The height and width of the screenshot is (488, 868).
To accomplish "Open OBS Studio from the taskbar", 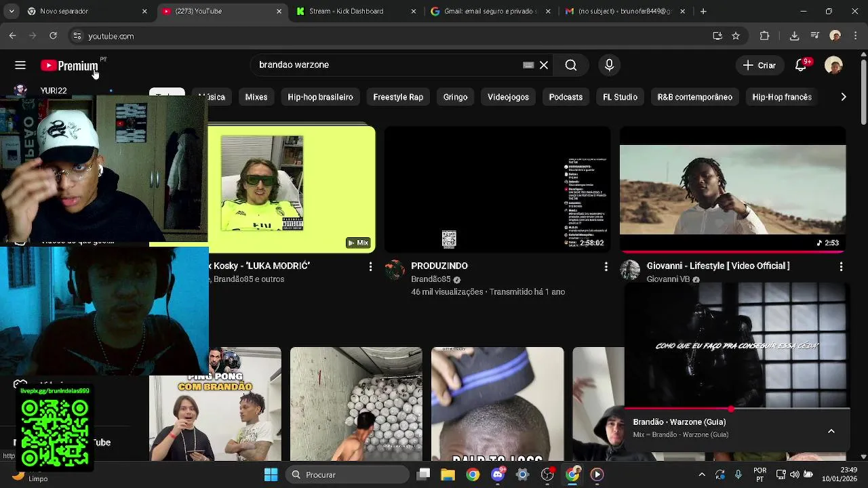I will 547,474.
